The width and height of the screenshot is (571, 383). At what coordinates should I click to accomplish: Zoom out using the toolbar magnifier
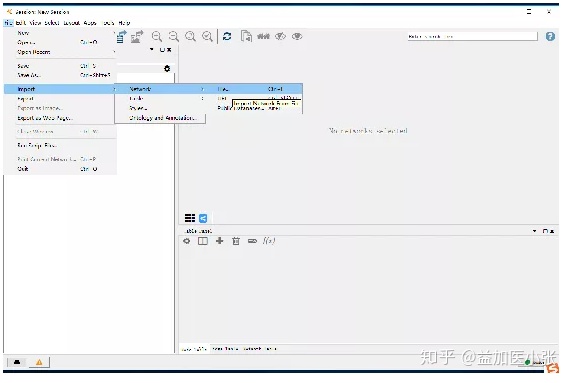click(x=174, y=36)
